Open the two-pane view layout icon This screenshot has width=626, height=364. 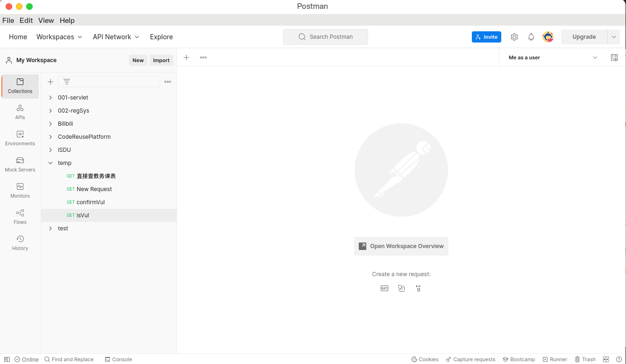pyautogui.click(x=606, y=359)
